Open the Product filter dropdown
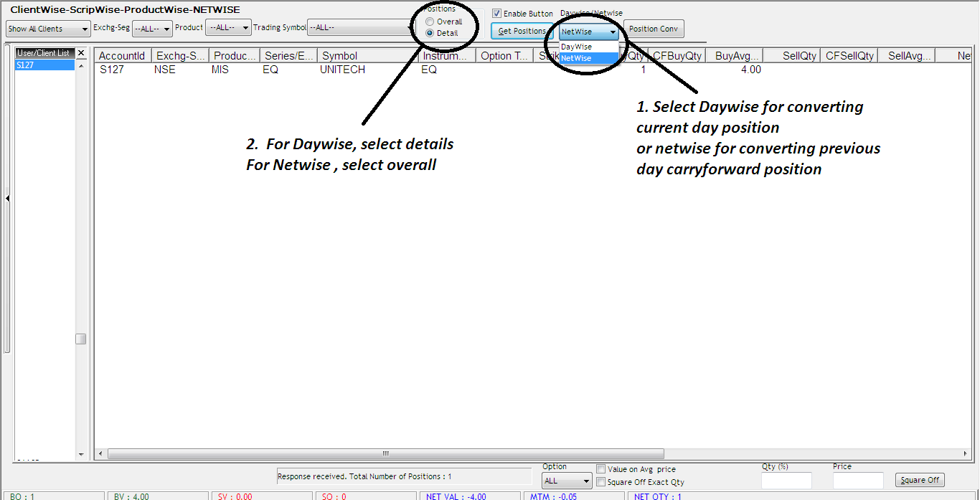 [228, 27]
